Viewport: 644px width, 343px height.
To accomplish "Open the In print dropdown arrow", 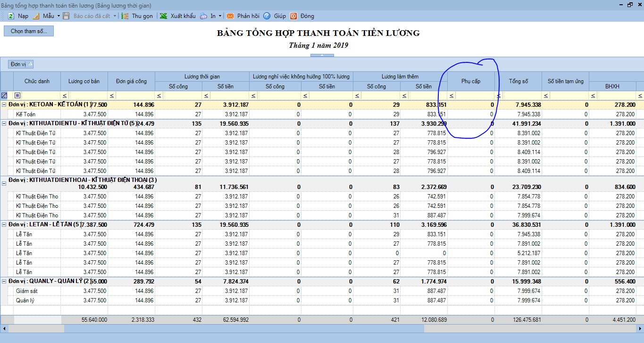I will [x=220, y=16].
